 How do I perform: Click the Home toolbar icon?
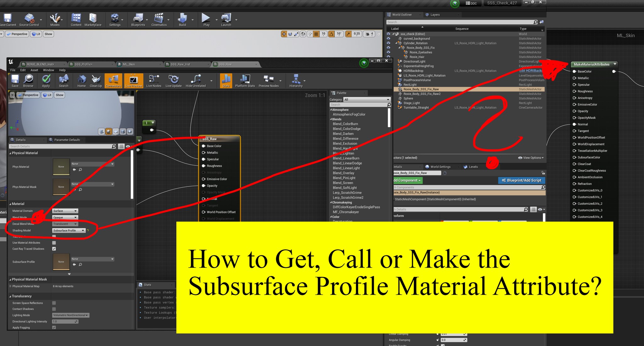pos(81,81)
